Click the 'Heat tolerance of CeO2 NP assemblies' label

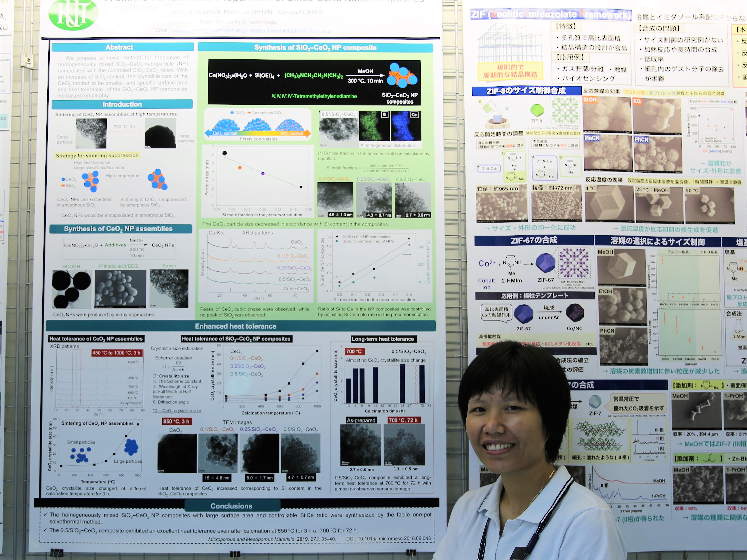[x=96, y=339]
